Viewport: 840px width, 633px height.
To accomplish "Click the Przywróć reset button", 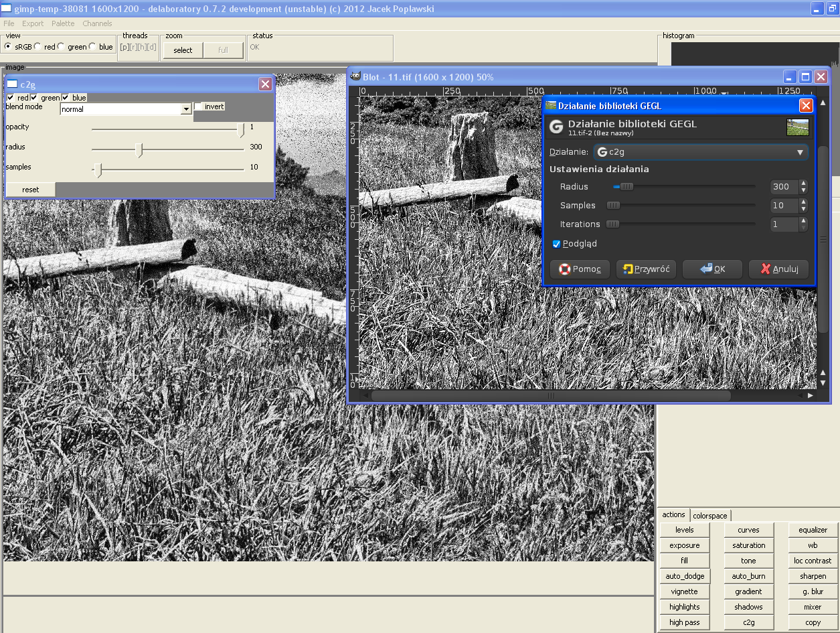I will [646, 269].
